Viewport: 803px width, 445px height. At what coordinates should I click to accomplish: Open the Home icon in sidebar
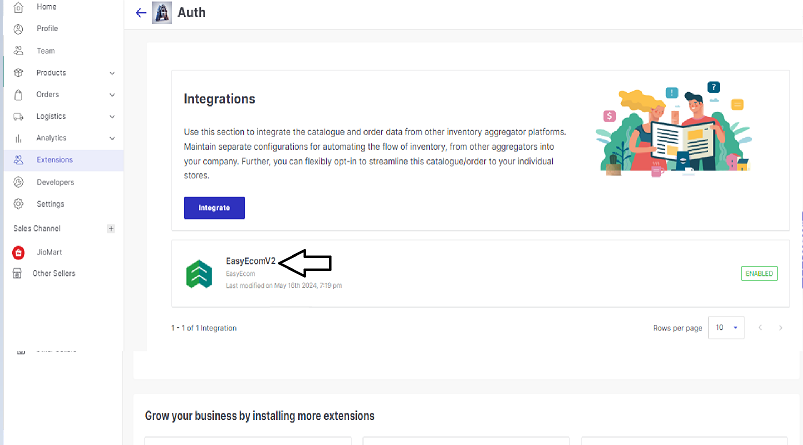click(x=18, y=7)
